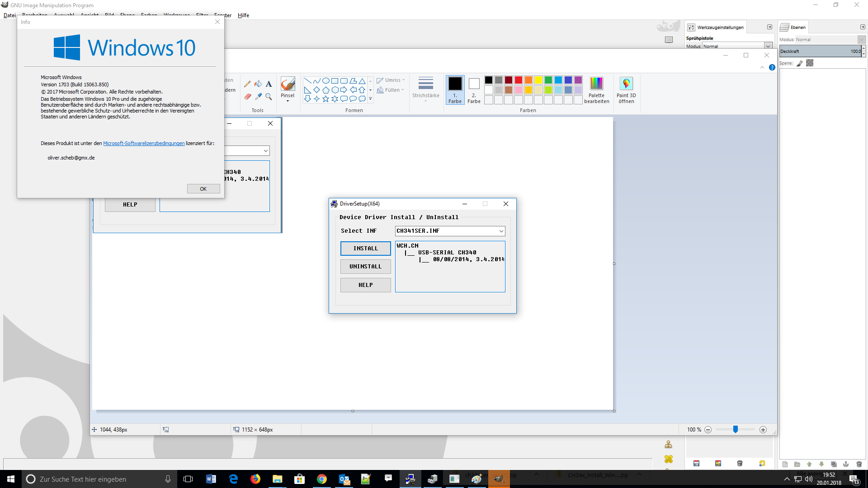
Task: Click the raise layer green up arrow
Action: [809, 464]
